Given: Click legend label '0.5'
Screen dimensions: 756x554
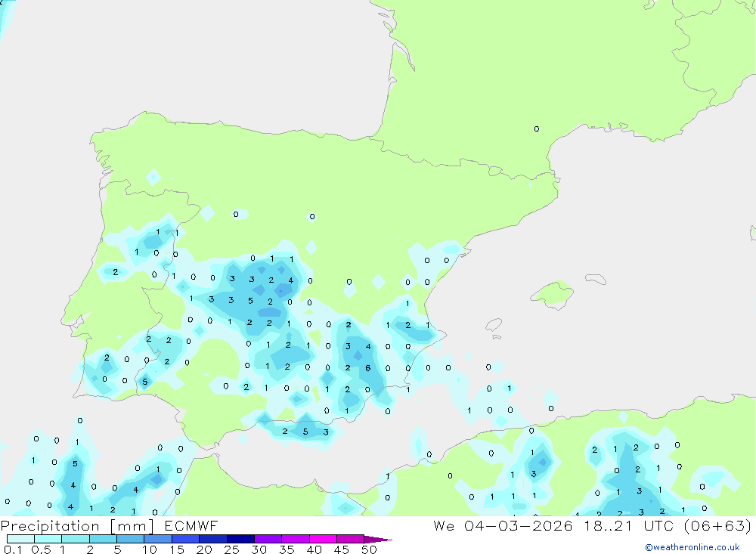Looking at the screenshot, I should (x=41, y=549).
